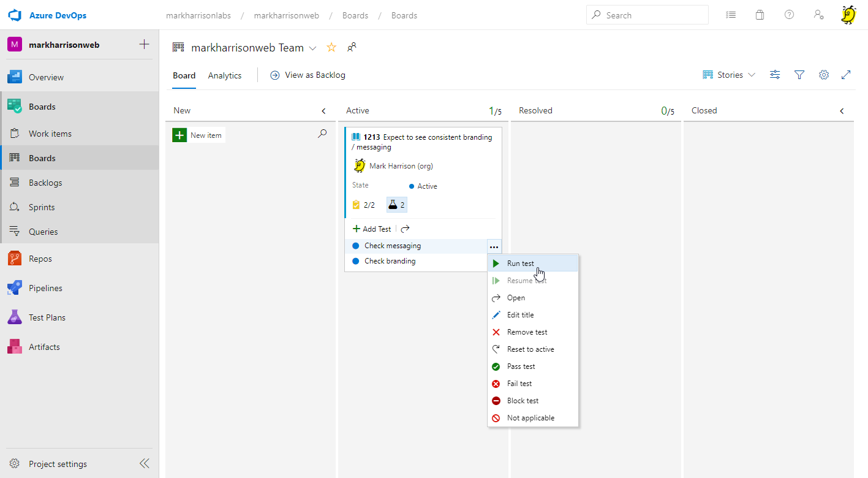
Task: Open the help question mark icon
Action: pyautogui.click(x=789, y=15)
